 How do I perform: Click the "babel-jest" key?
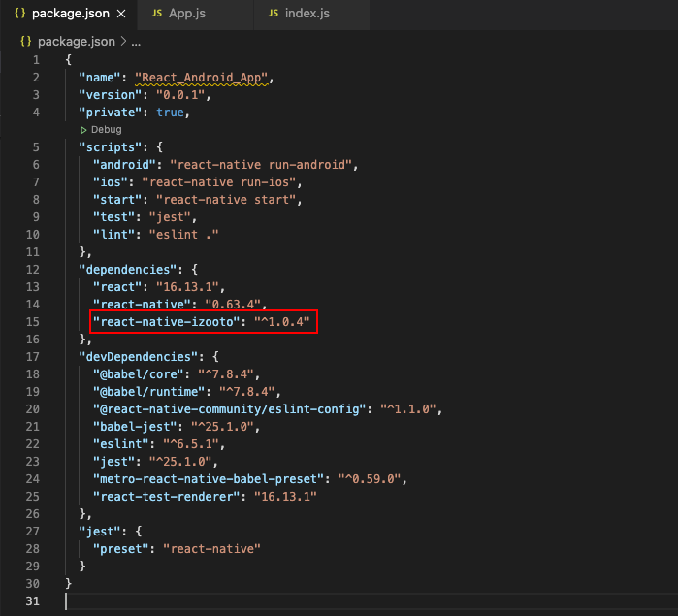pos(135,427)
